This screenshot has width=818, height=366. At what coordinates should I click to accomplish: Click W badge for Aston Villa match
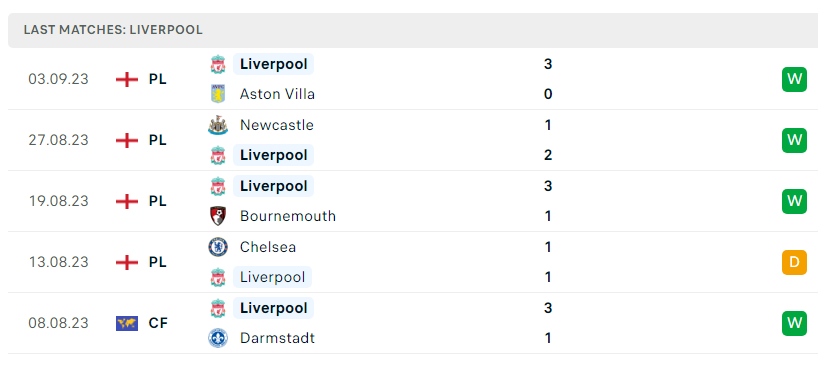click(794, 79)
